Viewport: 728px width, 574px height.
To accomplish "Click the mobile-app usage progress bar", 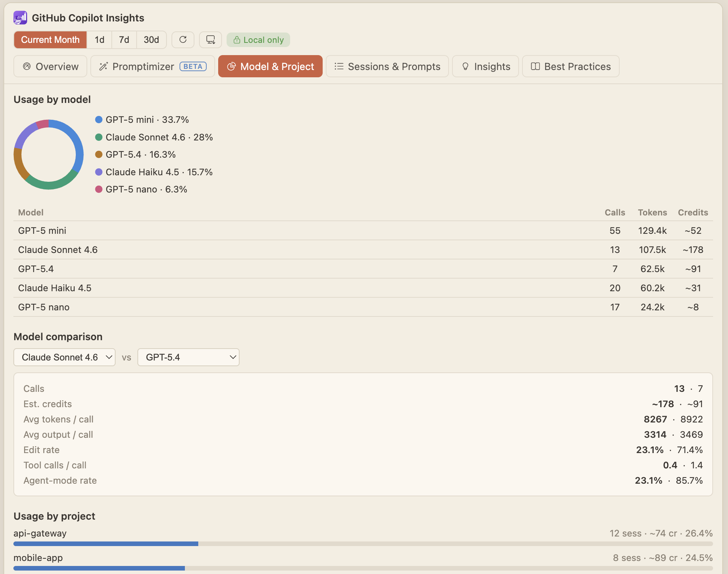I will tap(363, 568).
